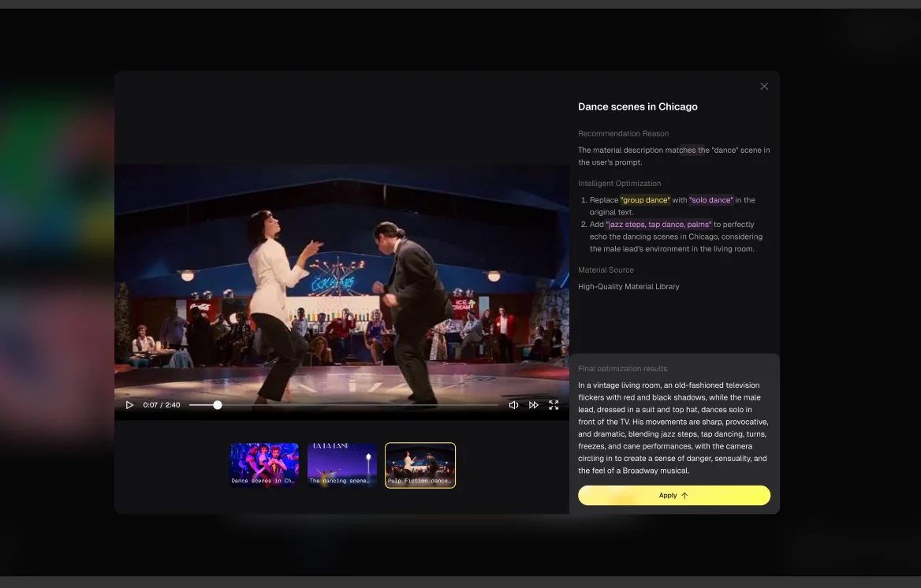The width and height of the screenshot is (921, 588).
Task: Click the Recommendation Reason heading
Action: (x=623, y=133)
